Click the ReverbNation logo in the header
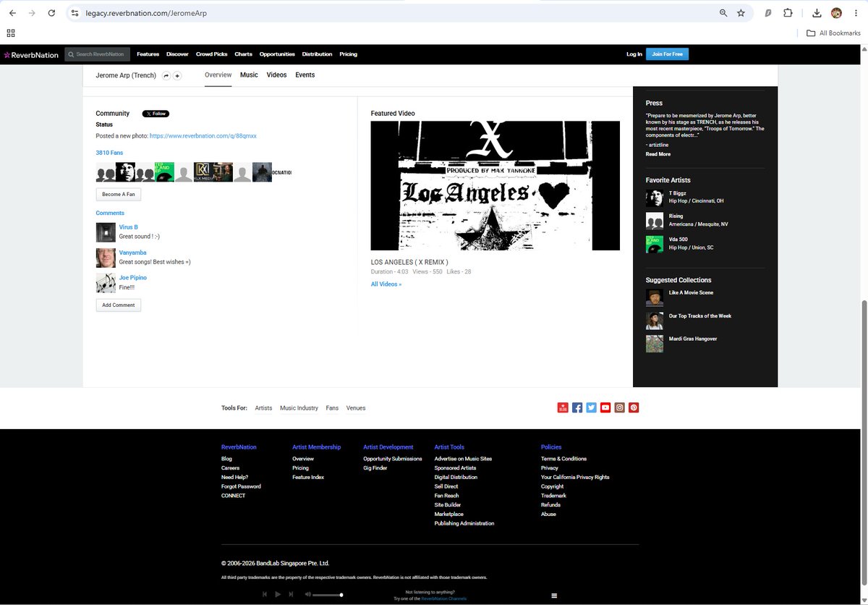Screen dimensions: 868x605 (x=31, y=54)
